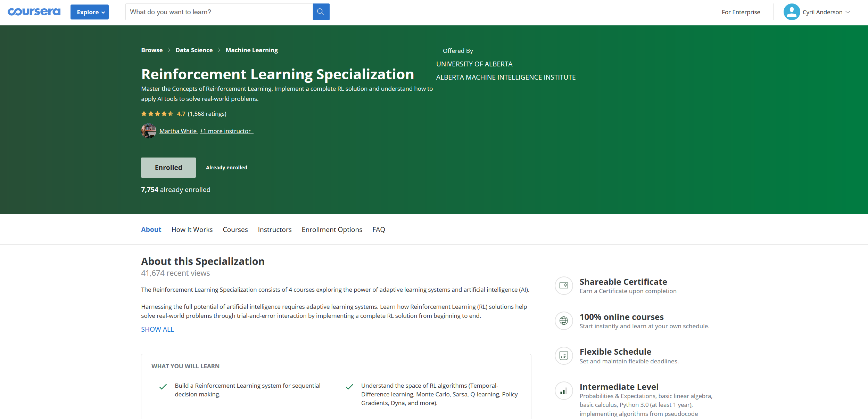
Task: Click the user avatar icon
Action: 792,12
